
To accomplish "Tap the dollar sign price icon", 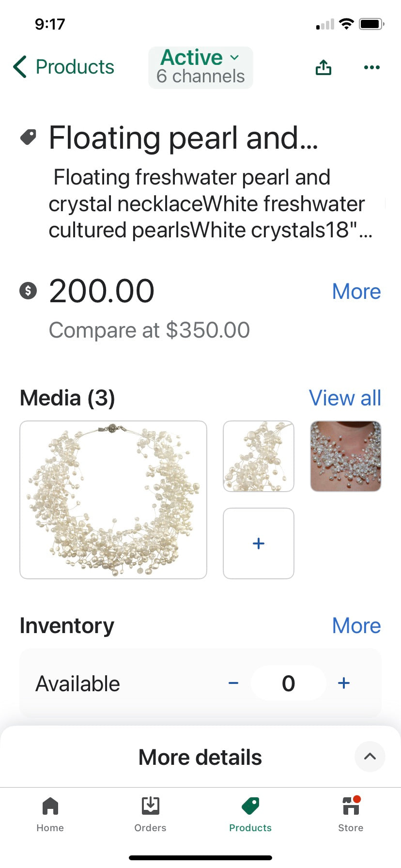I will coord(28,291).
